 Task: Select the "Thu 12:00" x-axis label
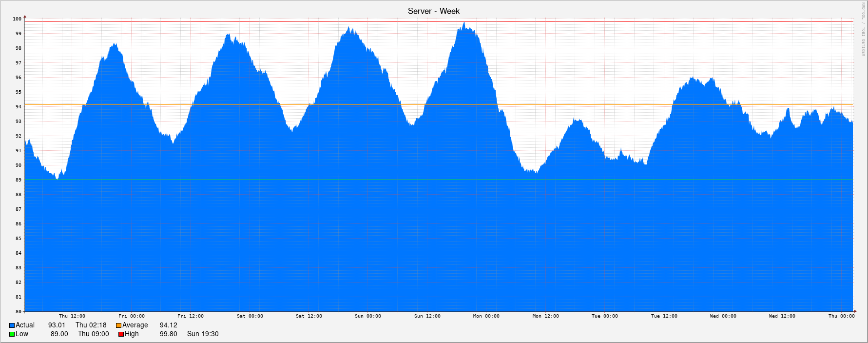pos(72,316)
